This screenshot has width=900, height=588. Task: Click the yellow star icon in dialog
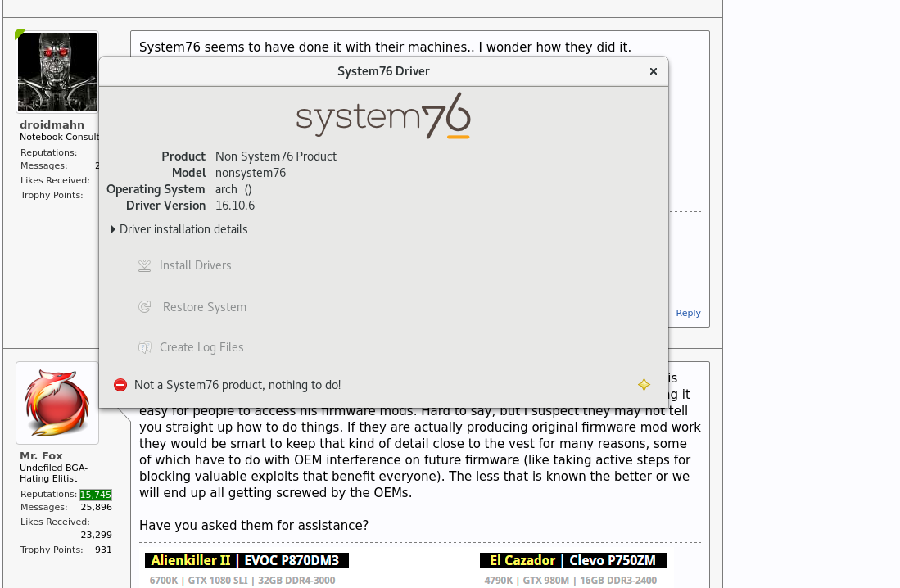644,385
